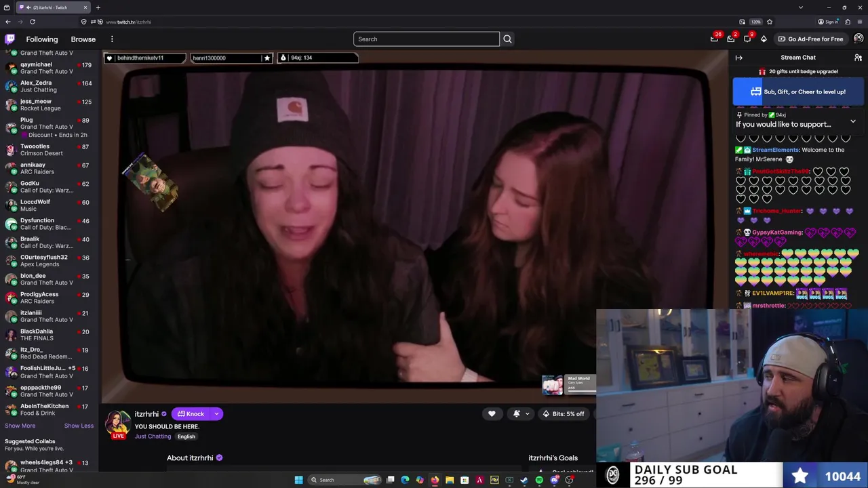
Task: Click Go Ad-Free for Free
Action: pos(810,39)
